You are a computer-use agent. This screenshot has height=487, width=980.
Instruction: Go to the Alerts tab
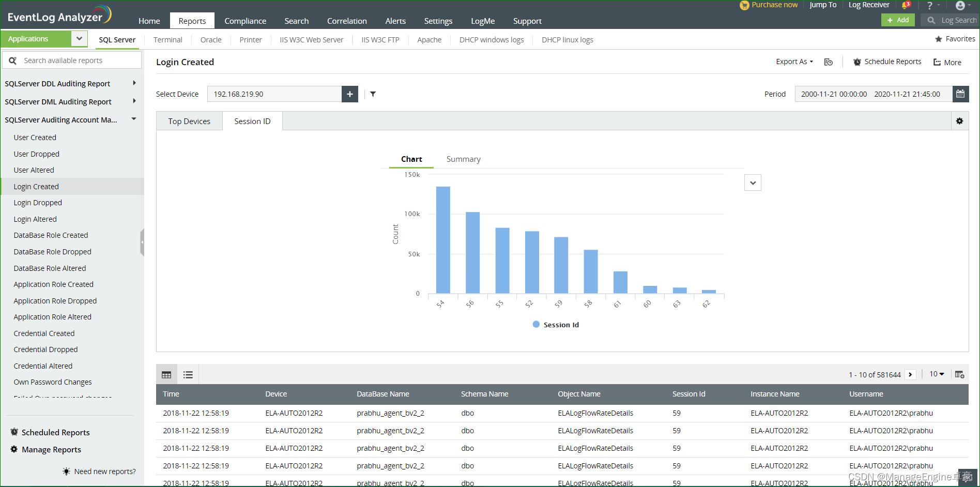(395, 21)
